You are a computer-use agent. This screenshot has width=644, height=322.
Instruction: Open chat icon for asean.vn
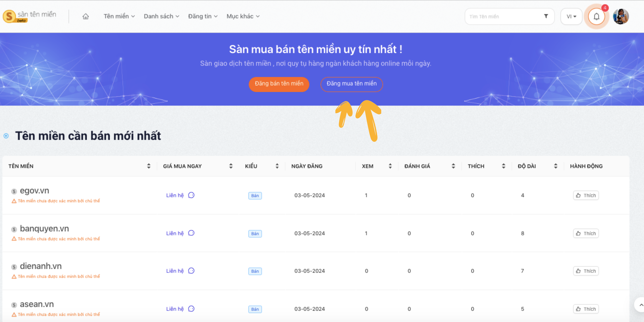[191, 309]
